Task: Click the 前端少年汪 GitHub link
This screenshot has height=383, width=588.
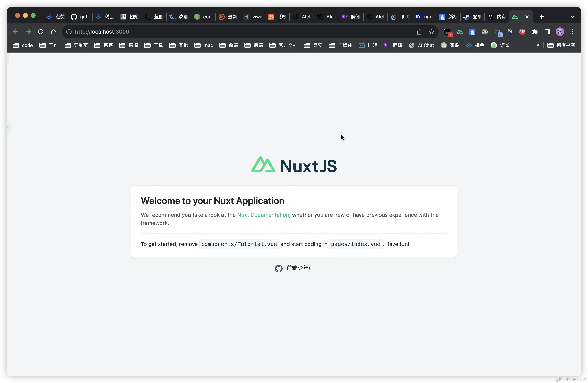Action: (300, 268)
